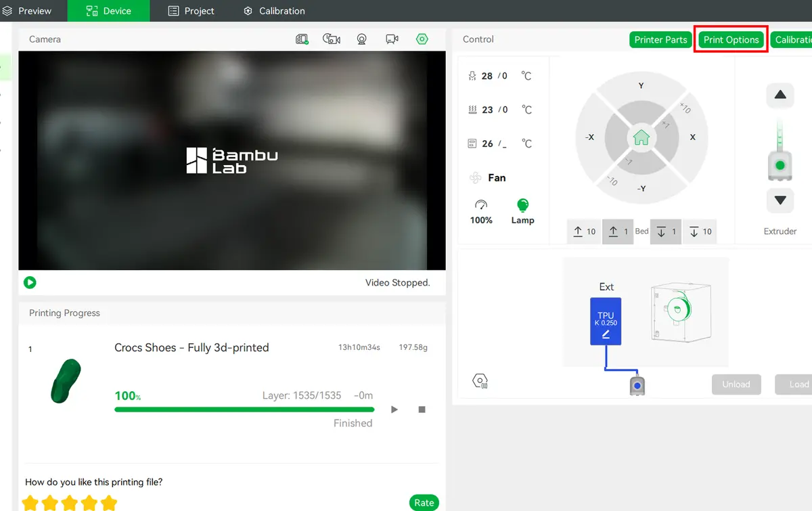This screenshot has height=511, width=812.
Task: Click the home axes icon
Action: [x=641, y=137]
